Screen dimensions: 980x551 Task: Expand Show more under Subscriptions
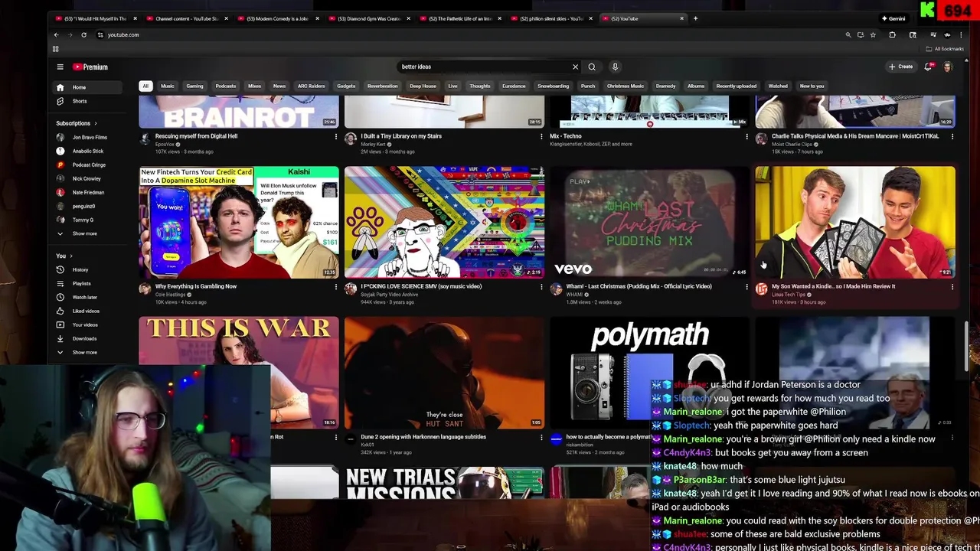pos(84,233)
